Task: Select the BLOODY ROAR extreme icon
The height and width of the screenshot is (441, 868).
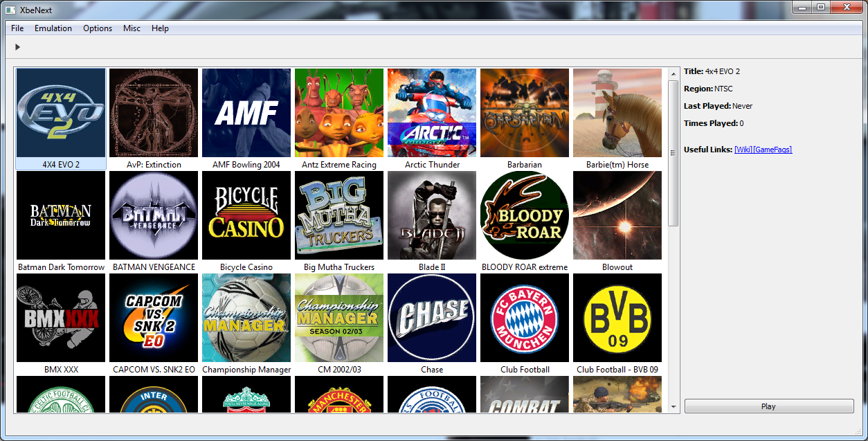Action: tap(525, 215)
